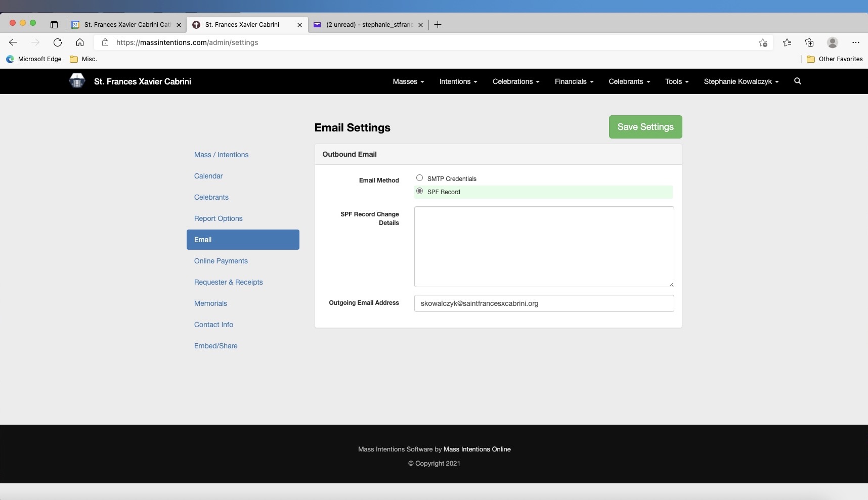Follow the Mass Intentions Online footer link
This screenshot has height=500, width=868.
476,449
